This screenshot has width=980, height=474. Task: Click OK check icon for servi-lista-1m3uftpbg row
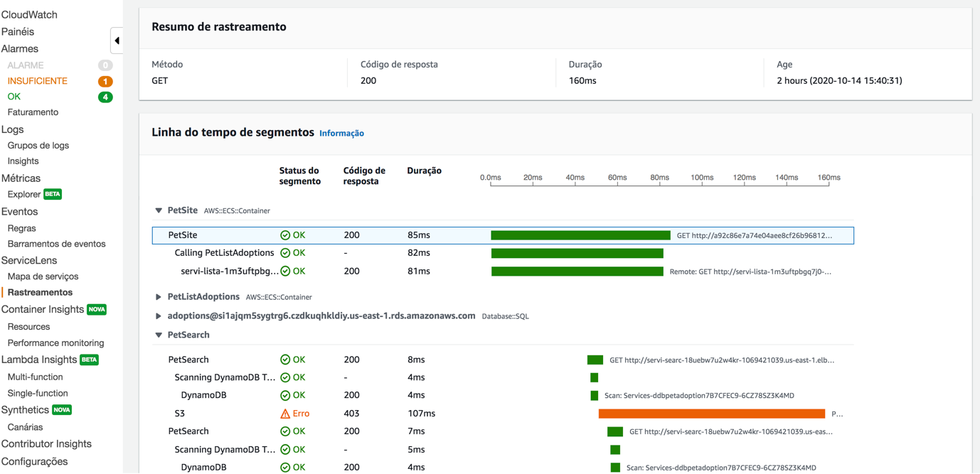pos(285,271)
